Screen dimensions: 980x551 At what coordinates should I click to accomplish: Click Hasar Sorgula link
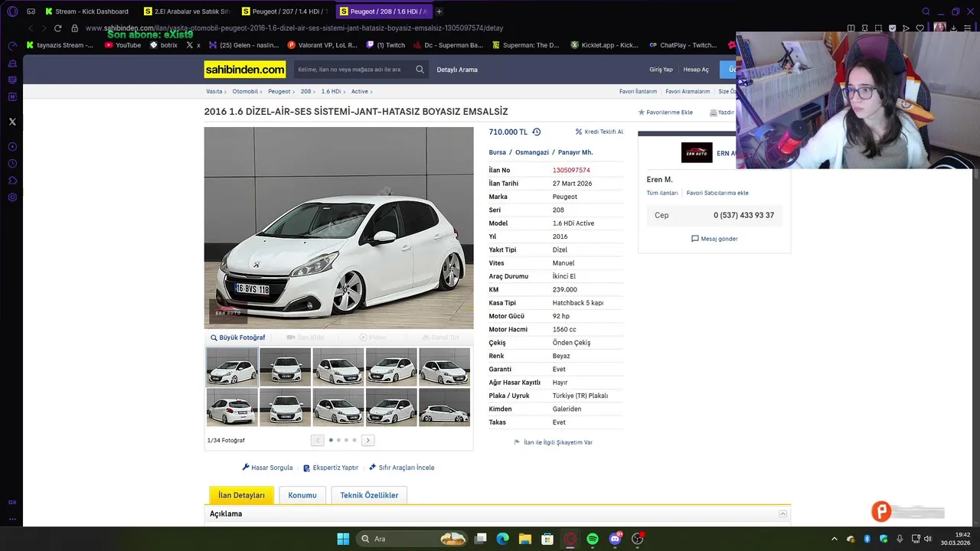[x=267, y=468]
